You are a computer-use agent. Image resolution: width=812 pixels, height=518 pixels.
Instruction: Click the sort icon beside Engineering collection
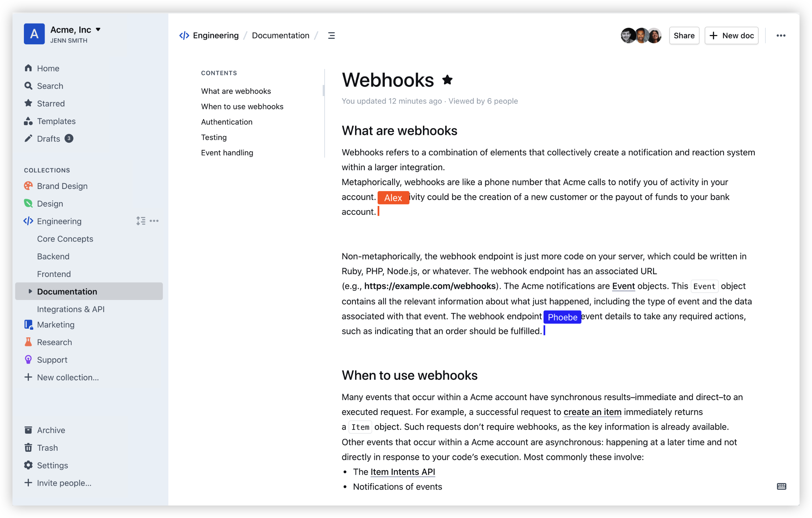click(141, 221)
